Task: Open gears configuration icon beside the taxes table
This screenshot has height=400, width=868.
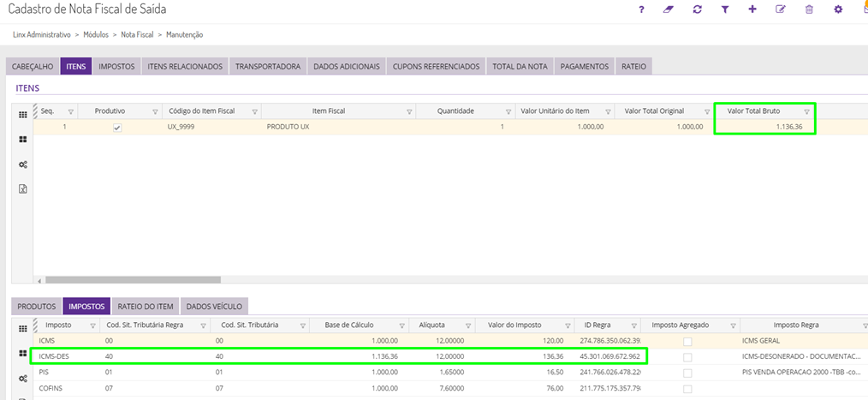Action: [x=23, y=379]
